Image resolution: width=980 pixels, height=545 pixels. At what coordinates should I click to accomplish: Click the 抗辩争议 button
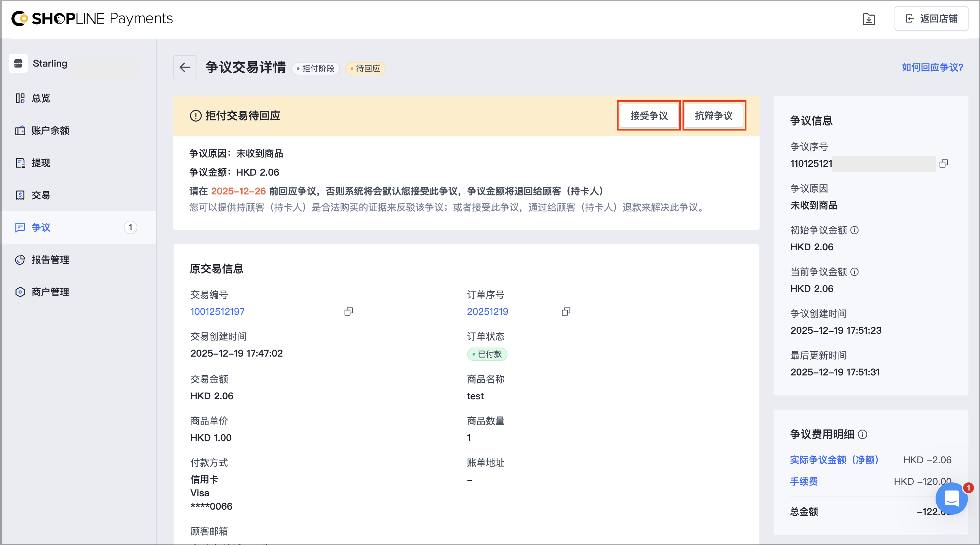tap(714, 116)
